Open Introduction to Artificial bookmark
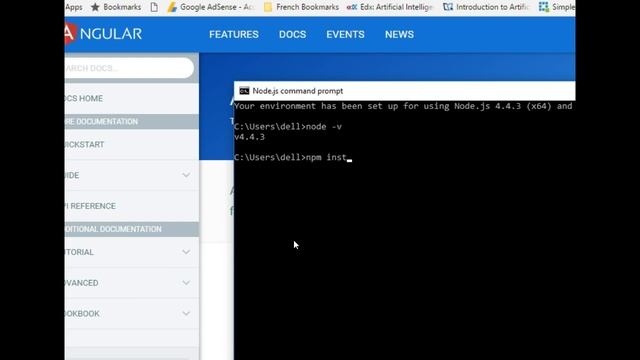This screenshot has width=640, height=360. [x=486, y=7]
